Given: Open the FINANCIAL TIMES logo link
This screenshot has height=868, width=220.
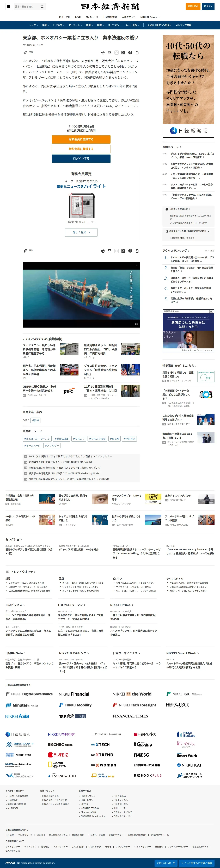Looking at the screenshot, I should point(130,716).
